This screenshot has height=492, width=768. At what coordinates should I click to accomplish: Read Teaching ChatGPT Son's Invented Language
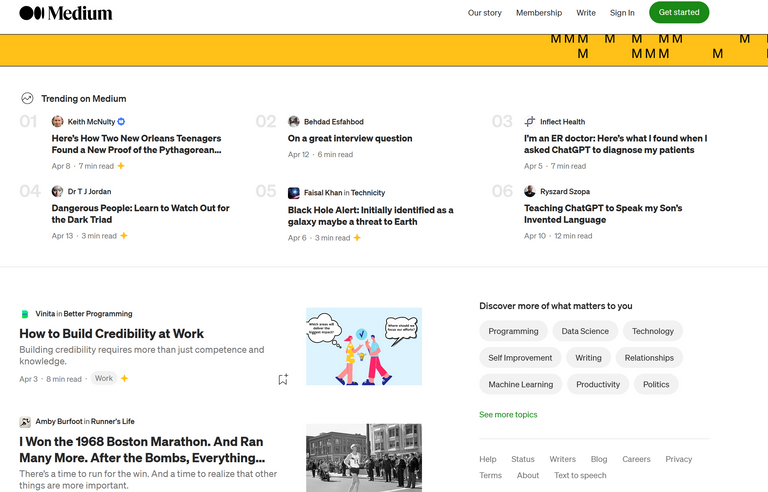(x=603, y=214)
